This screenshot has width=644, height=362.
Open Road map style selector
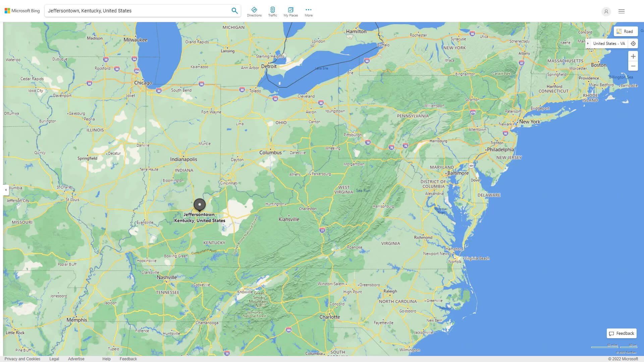pyautogui.click(x=625, y=32)
